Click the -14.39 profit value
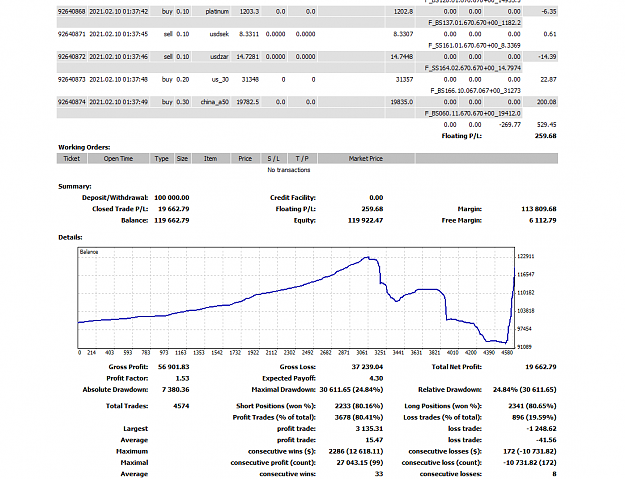Screen dimensions: 625x479 (x=547, y=57)
